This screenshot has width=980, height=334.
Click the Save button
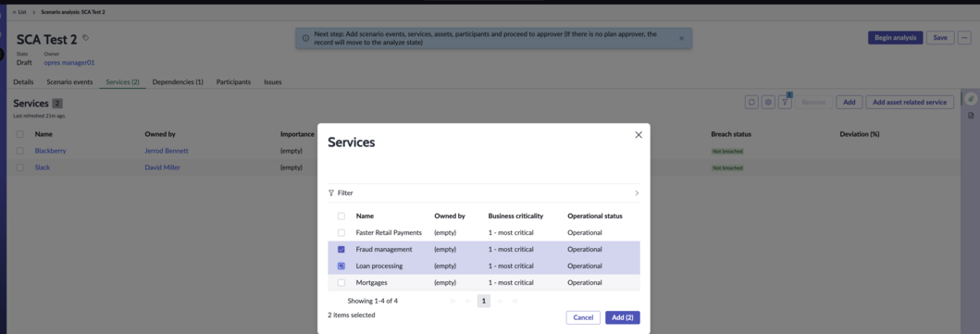click(x=940, y=37)
